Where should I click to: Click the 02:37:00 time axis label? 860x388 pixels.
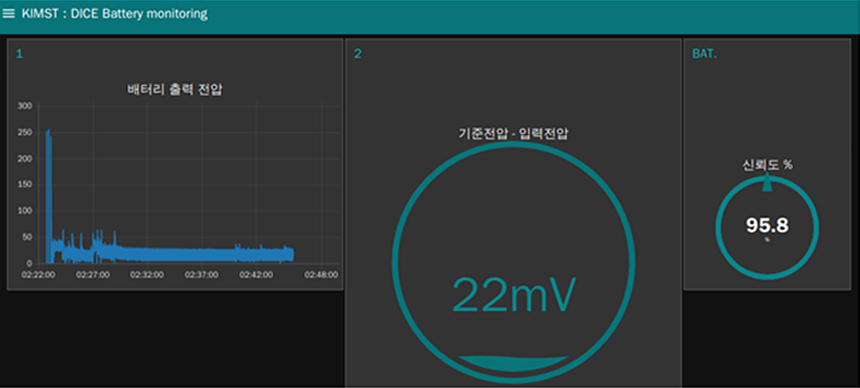point(202,274)
